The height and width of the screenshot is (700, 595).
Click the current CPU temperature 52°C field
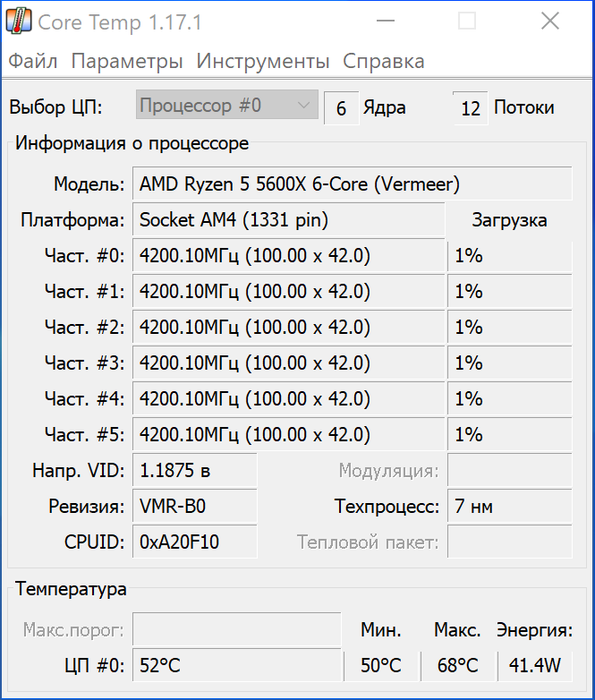point(237,665)
